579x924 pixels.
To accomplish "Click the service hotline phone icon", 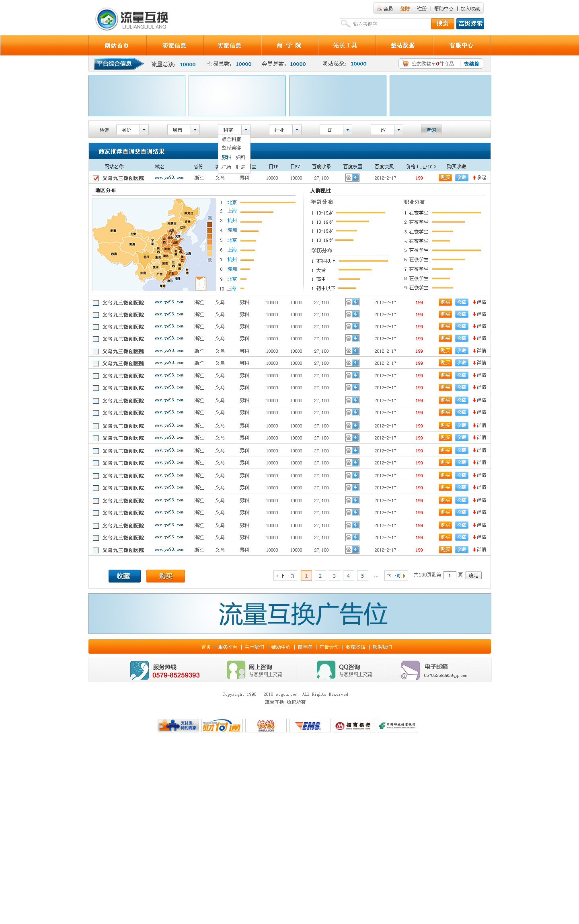I will pyautogui.click(x=139, y=670).
